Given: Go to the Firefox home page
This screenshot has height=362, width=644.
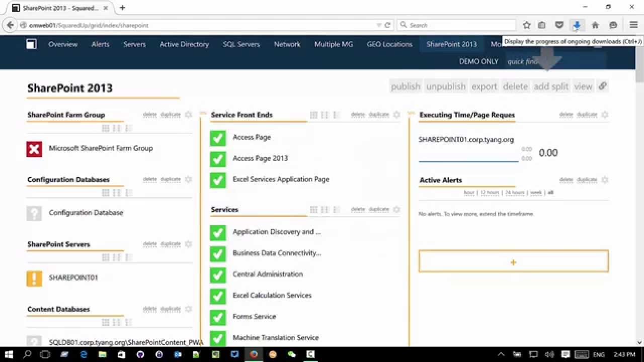Looking at the screenshot, I should (x=595, y=25).
